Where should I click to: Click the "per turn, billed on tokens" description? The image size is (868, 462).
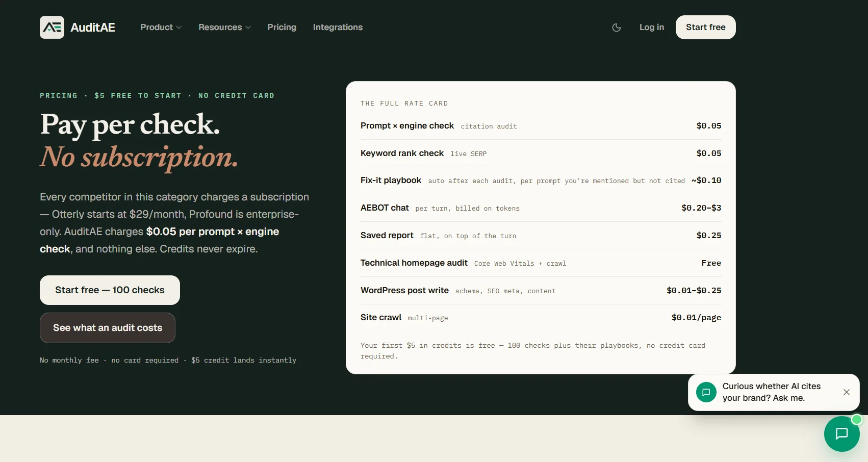[468, 209]
